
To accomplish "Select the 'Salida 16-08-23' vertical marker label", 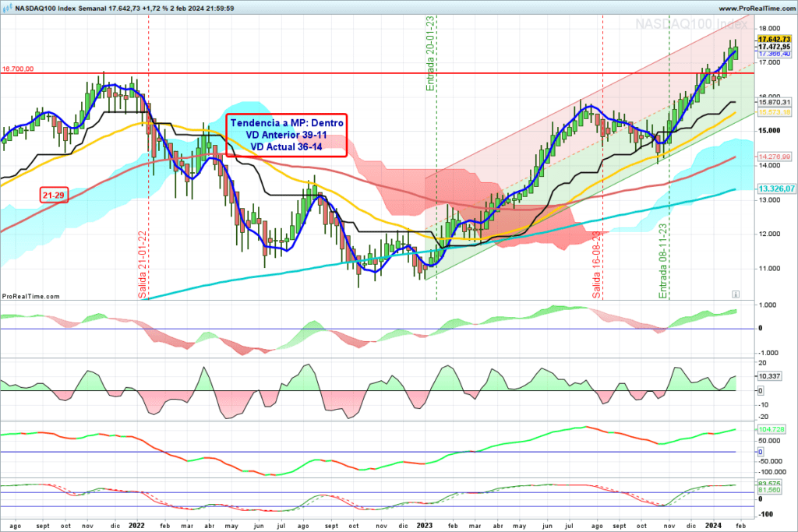I will tap(596, 265).
